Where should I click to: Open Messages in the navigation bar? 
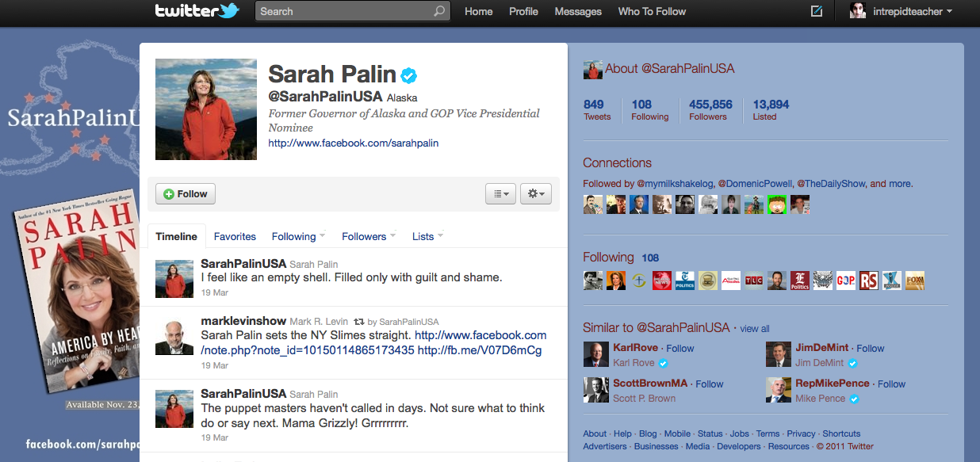pyautogui.click(x=578, y=12)
